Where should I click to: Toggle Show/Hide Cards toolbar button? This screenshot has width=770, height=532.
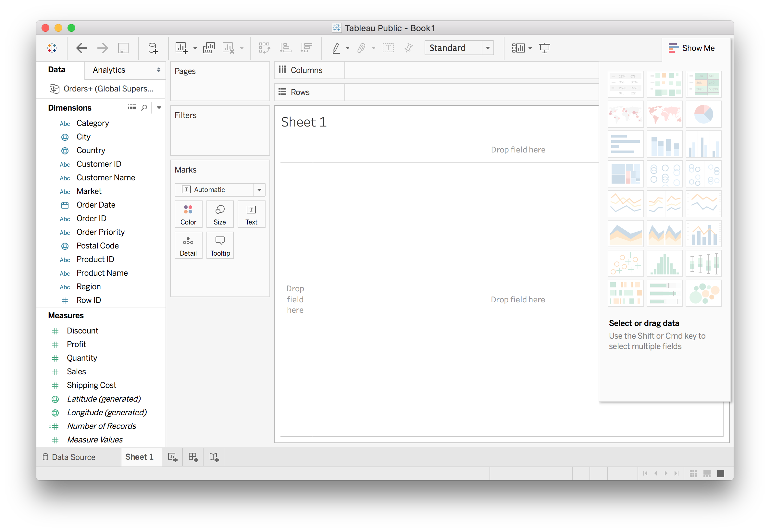(518, 48)
